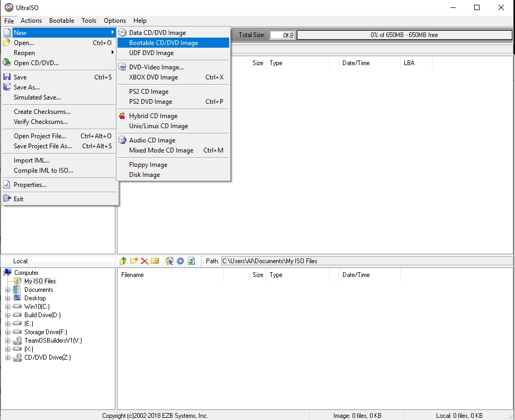Viewport: 515px width, 420px height.
Task: Open the Options menu
Action: tap(115, 20)
